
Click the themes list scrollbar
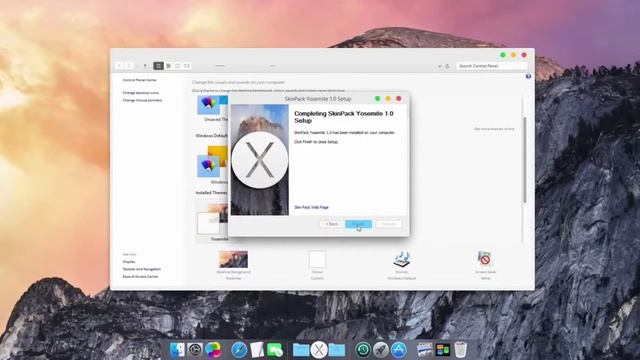(524, 159)
